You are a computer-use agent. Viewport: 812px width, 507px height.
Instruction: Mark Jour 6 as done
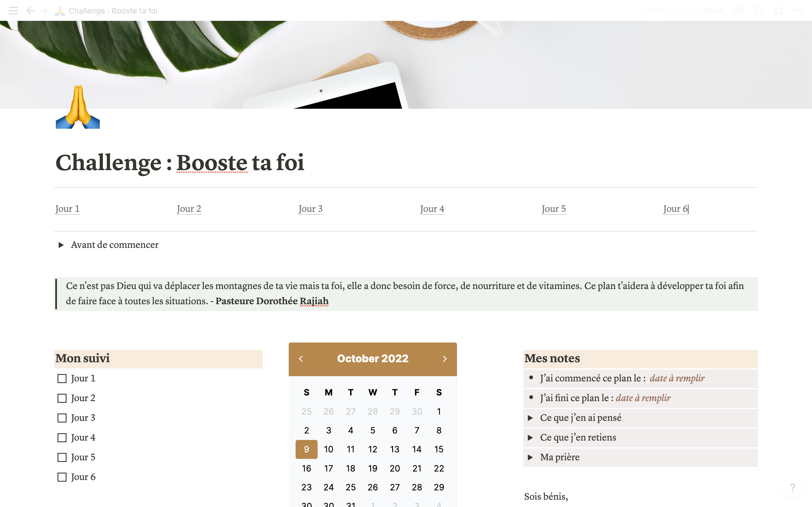point(62,477)
